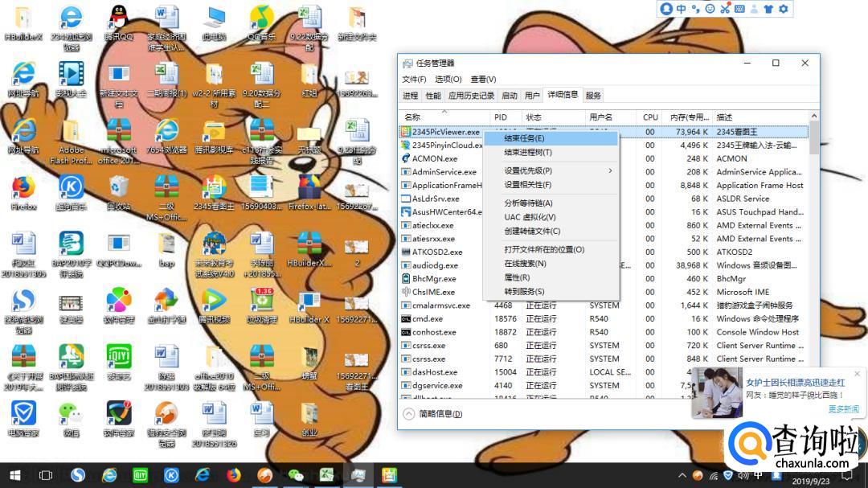This screenshot has height=488, width=868.
Task: Open WeChat from the taskbar
Action: [x=296, y=475]
